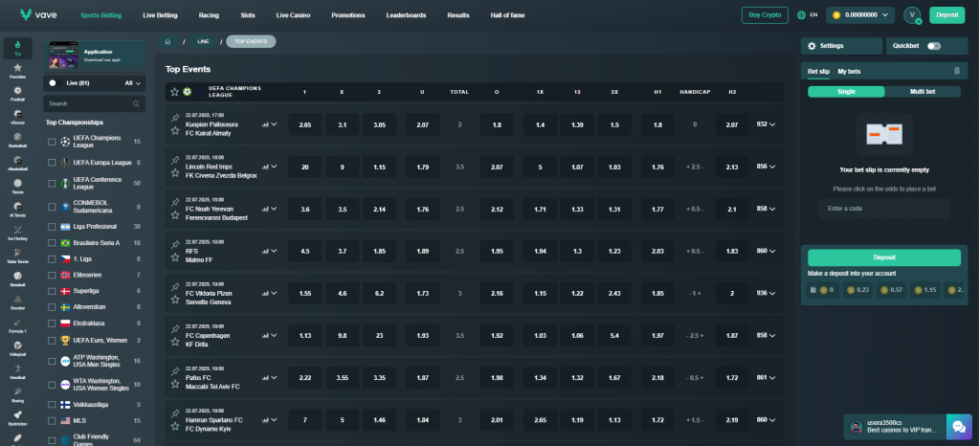Select the Tennis sport icon
Image resolution: width=980 pixels, height=446 pixels.
click(17, 183)
